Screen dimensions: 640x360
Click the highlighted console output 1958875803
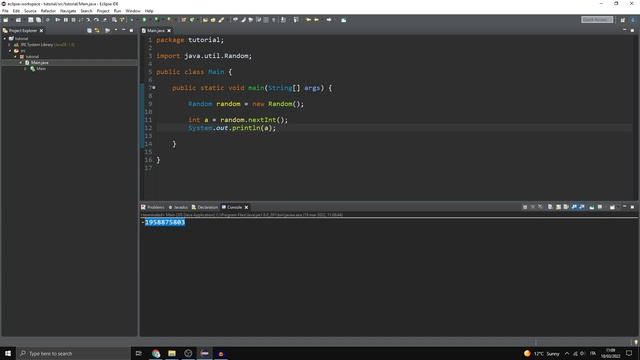tap(165, 222)
